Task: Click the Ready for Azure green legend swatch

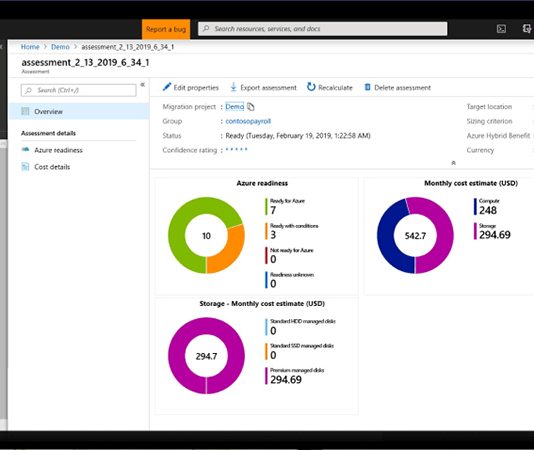Action: coord(266,206)
